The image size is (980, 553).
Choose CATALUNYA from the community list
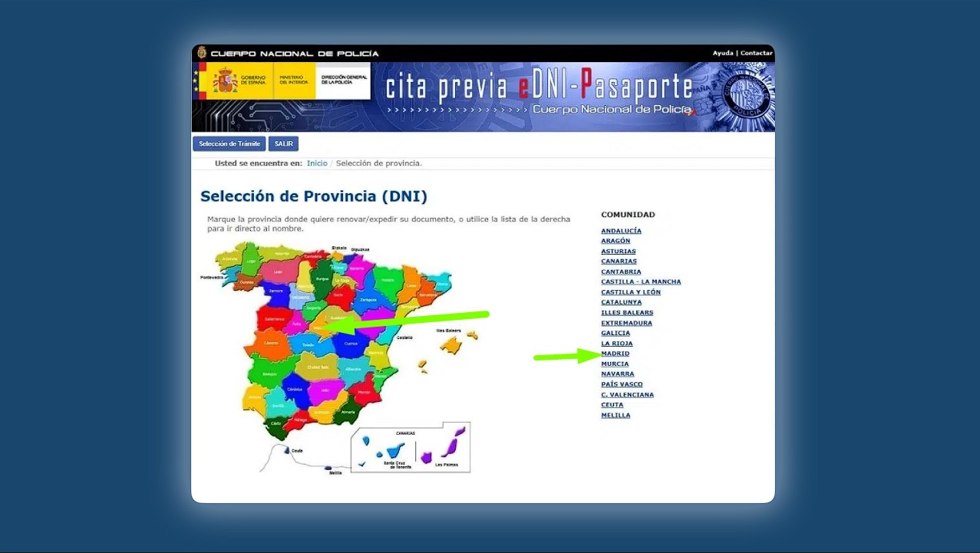(621, 302)
